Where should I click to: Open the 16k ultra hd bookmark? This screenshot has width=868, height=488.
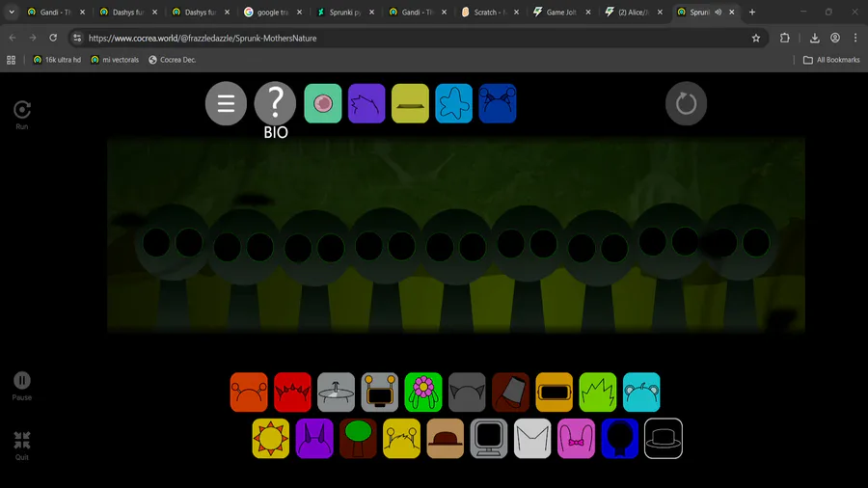57,60
